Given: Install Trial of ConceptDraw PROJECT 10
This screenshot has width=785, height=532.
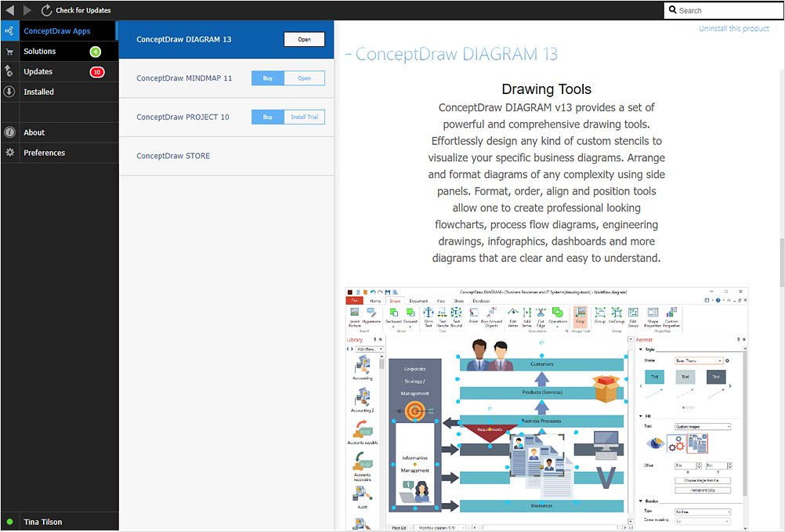Looking at the screenshot, I should point(305,117).
